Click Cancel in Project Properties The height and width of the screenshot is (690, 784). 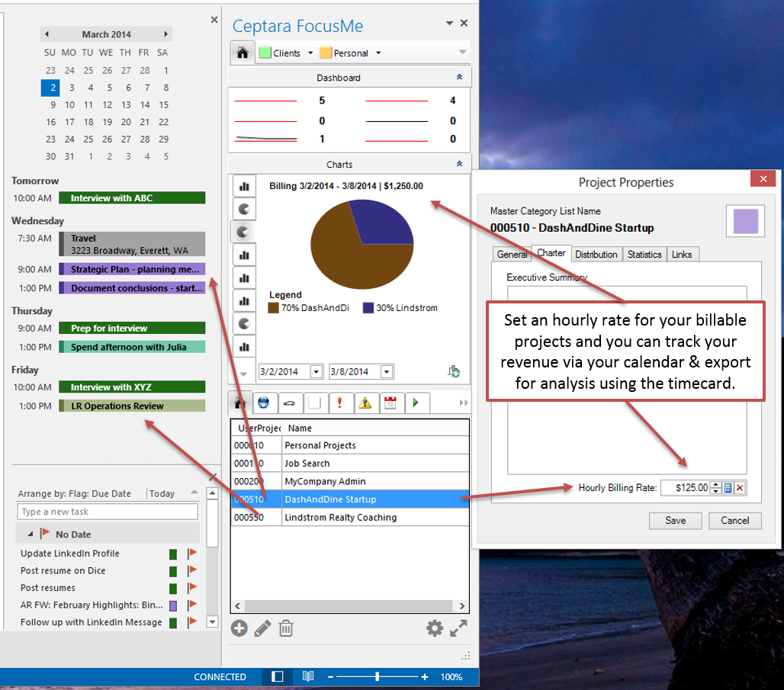click(735, 521)
